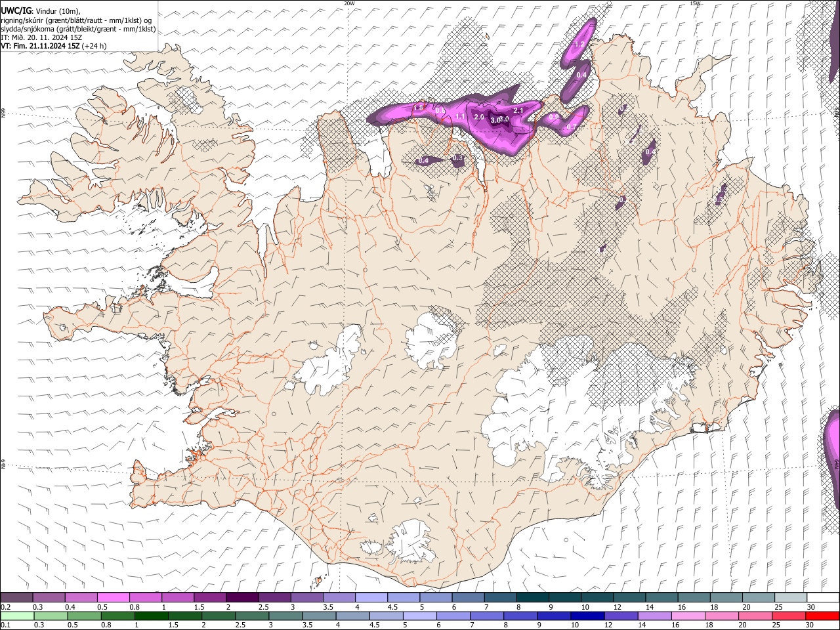
Task: Click the 2.0 snowfall value on the map
Action: pyautogui.click(x=479, y=117)
